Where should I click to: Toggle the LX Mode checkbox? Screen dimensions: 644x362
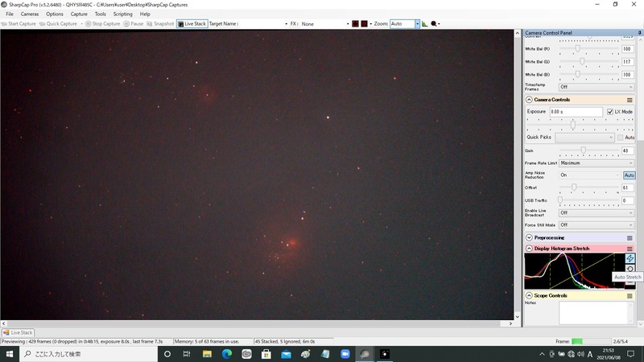coord(610,112)
